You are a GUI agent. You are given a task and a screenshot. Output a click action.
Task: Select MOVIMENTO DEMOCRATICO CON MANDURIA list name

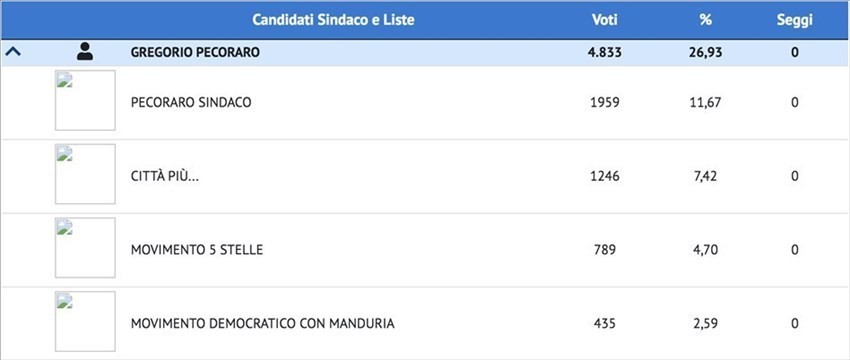click(x=262, y=324)
